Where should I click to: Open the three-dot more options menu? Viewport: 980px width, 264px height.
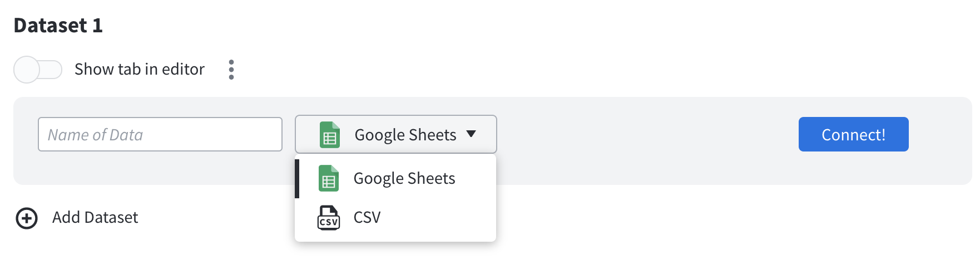(x=231, y=70)
